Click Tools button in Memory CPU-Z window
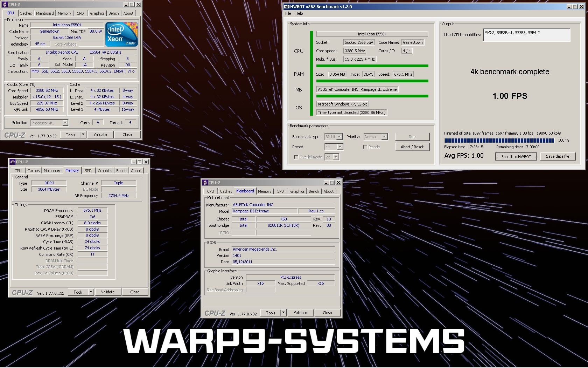 point(78,292)
